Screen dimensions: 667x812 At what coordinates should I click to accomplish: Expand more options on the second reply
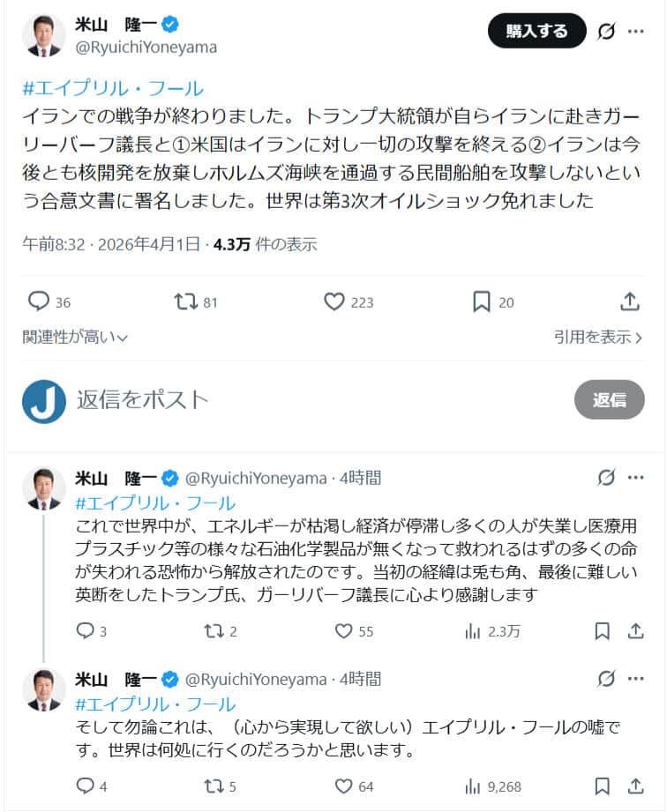[635, 679]
